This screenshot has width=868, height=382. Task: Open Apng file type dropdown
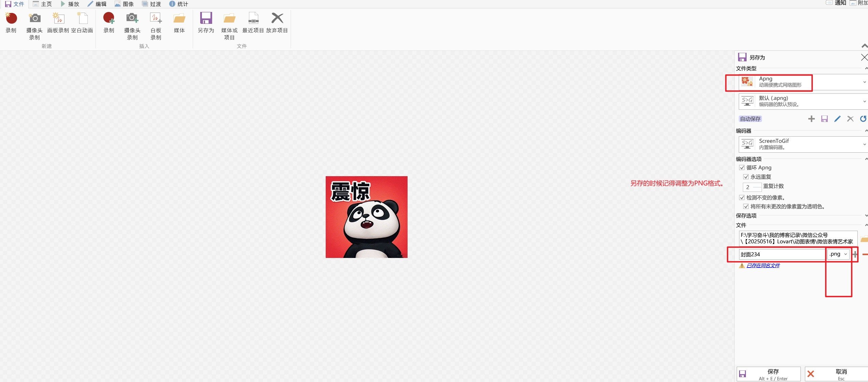click(803, 82)
